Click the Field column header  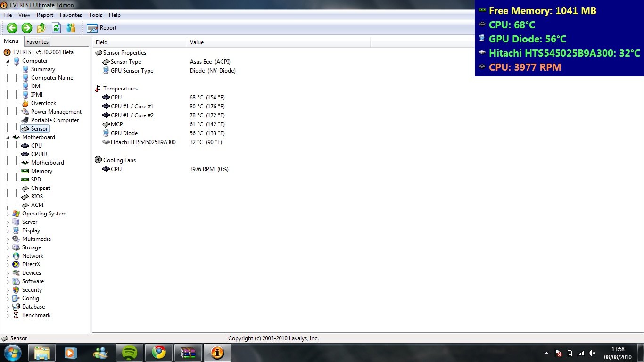tap(140, 42)
